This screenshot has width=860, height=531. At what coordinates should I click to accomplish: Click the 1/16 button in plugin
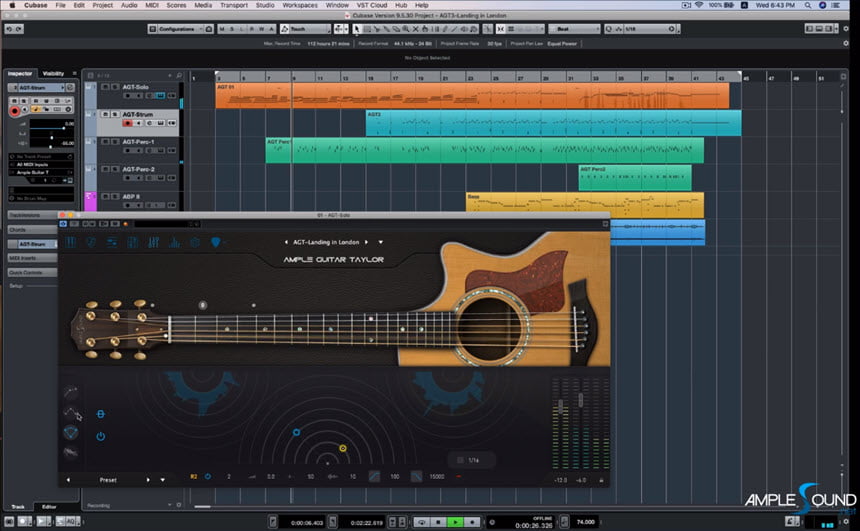click(x=472, y=460)
